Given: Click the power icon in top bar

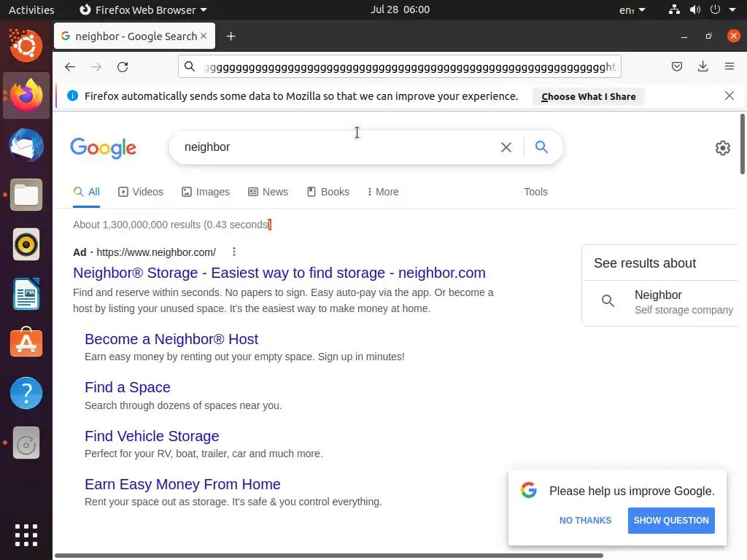Looking at the screenshot, I should (715, 9).
